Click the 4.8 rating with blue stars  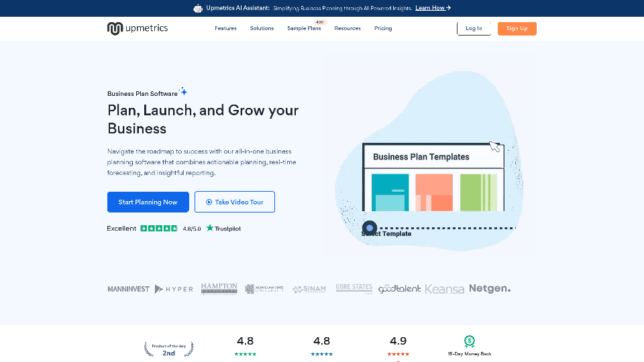point(321,346)
